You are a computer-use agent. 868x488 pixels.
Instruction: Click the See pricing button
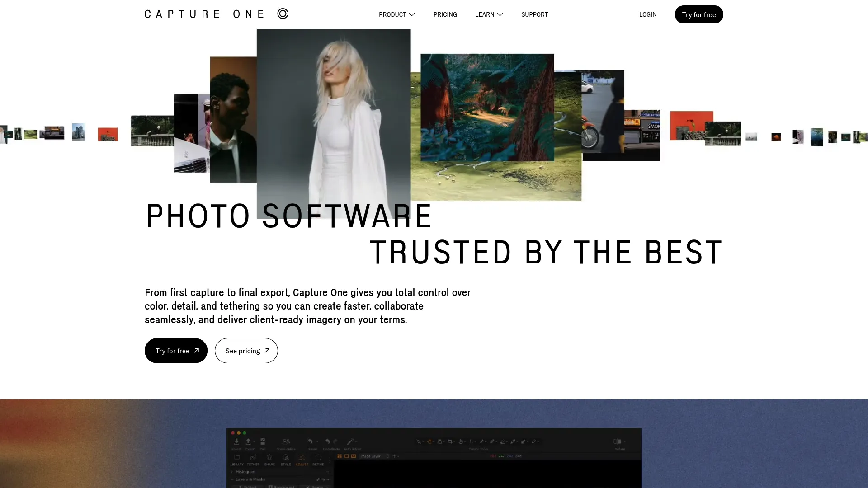tap(246, 351)
